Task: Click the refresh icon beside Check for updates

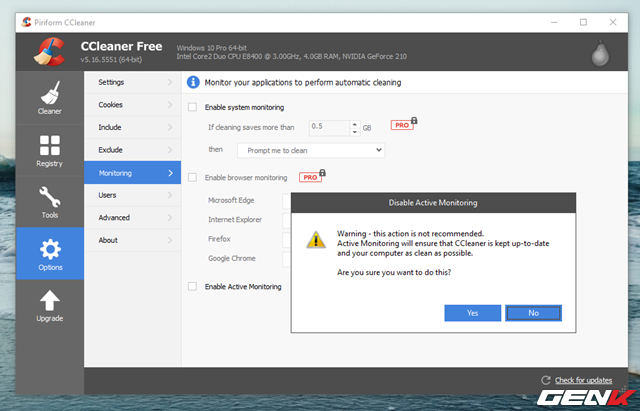Action: [546, 380]
